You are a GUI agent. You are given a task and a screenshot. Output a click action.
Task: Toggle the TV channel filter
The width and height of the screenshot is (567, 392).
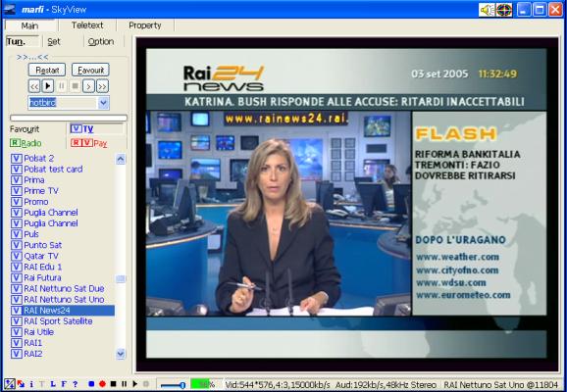(x=82, y=129)
